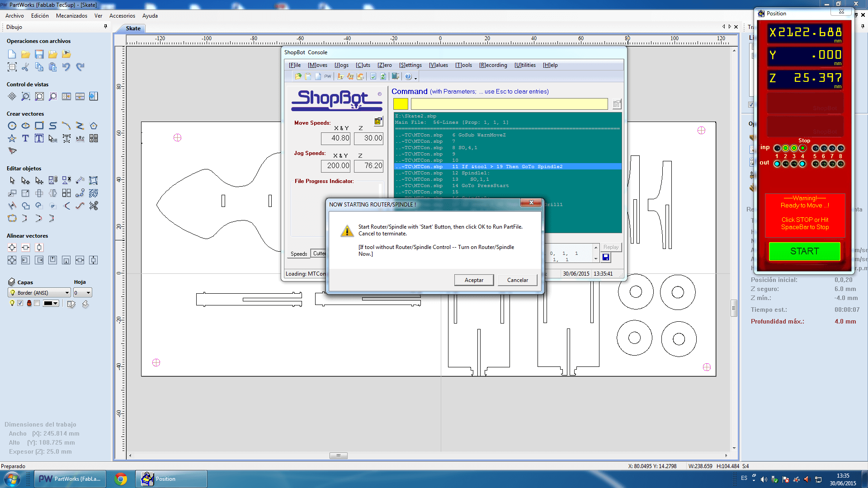Toggle the lightbulb layer visibility below Border
868x488 pixels.
point(12,303)
